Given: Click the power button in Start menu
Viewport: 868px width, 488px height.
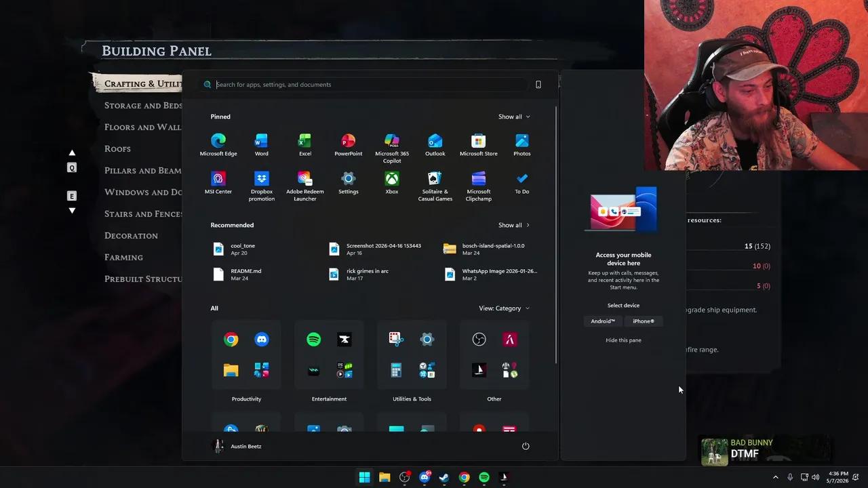Looking at the screenshot, I should pyautogui.click(x=526, y=446).
